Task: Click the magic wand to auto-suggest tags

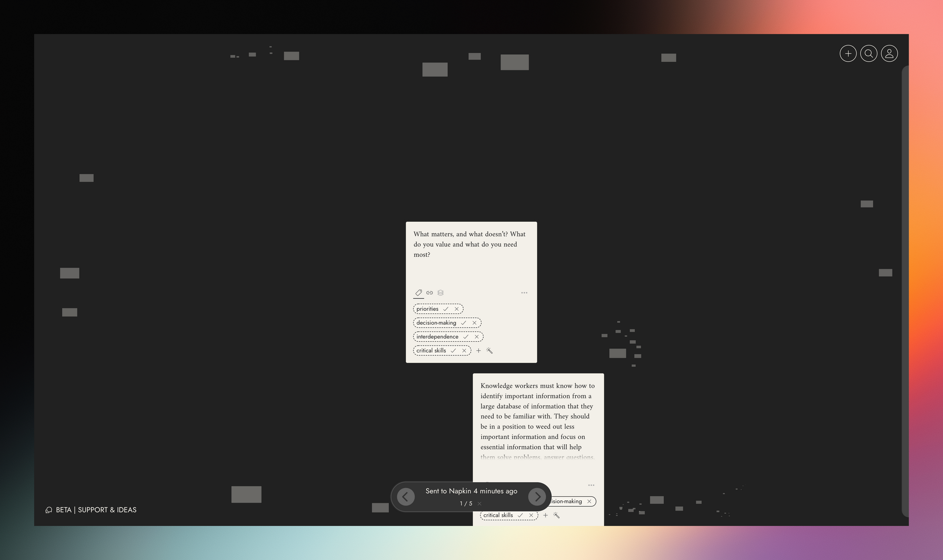Action: pos(490,351)
